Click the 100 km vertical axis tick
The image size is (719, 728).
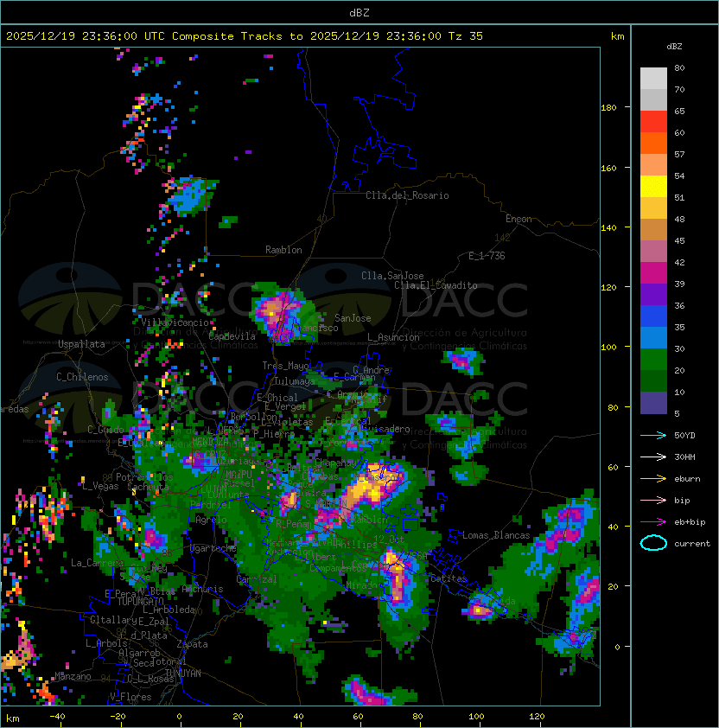(608, 348)
